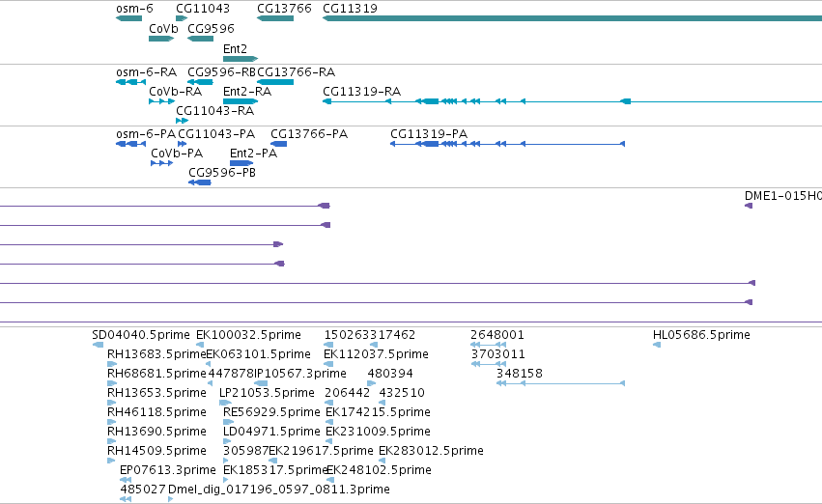The height and width of the screenshot is (504, 822).
Task: Click the DME1-015H0 feature label
Action: coord(783,196)
